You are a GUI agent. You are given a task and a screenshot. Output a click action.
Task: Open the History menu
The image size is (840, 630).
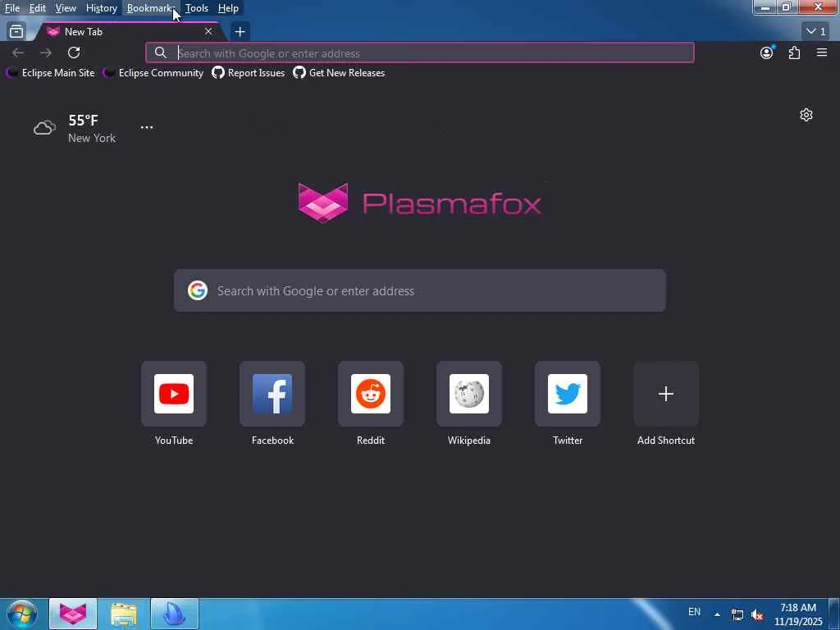point(101,8)
